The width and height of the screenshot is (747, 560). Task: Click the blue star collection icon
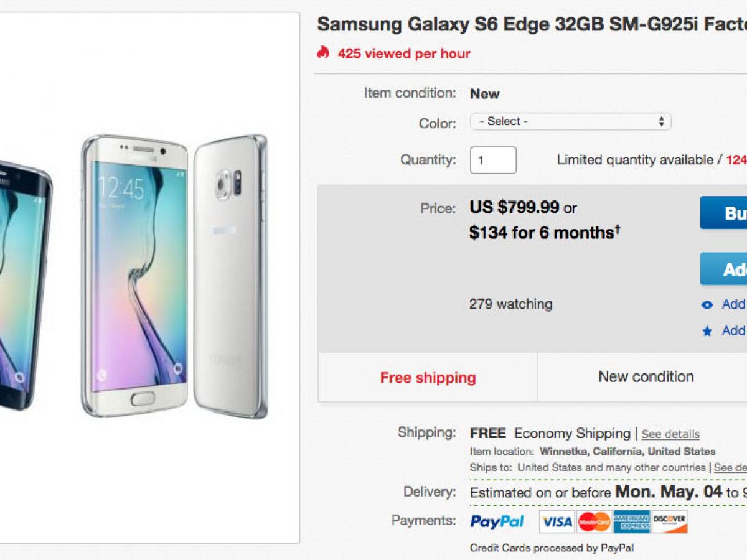coord(707,331)
